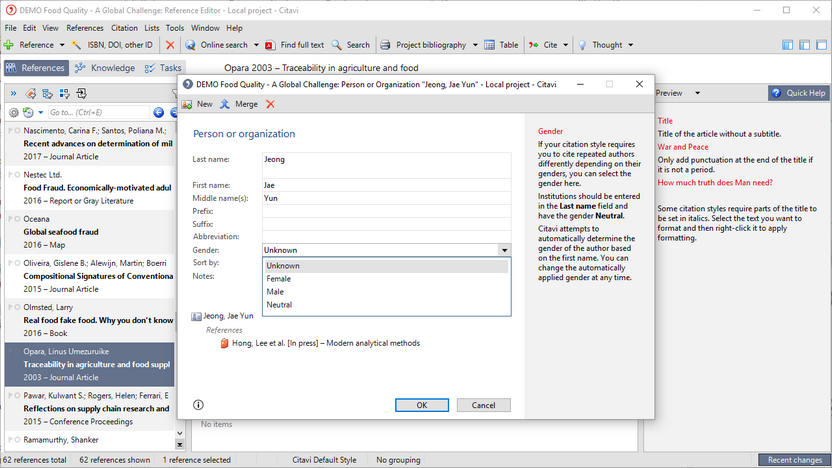Open the Reference button dropdown arrow
The height and width of the screenshot is (468, 832).
pyautogui.click(x=62, y=45)
